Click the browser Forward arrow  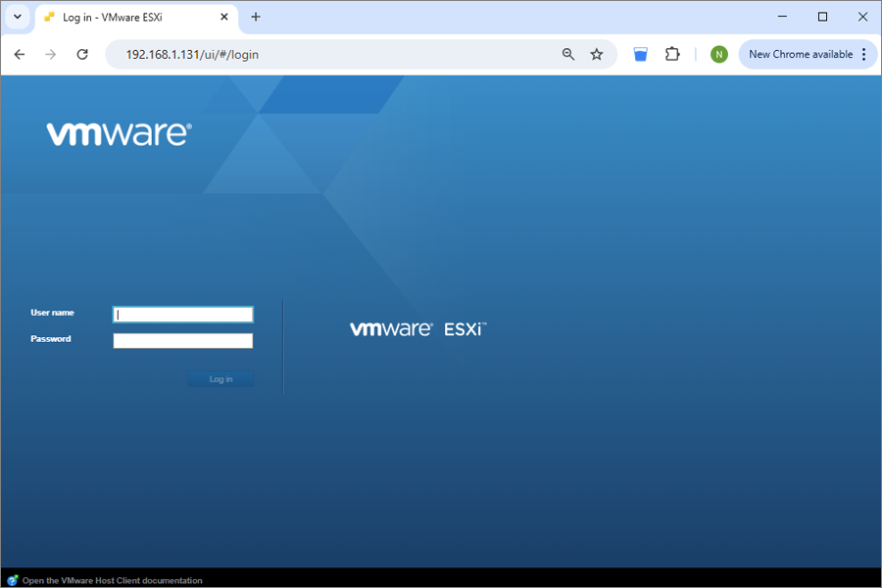point(51,54)
